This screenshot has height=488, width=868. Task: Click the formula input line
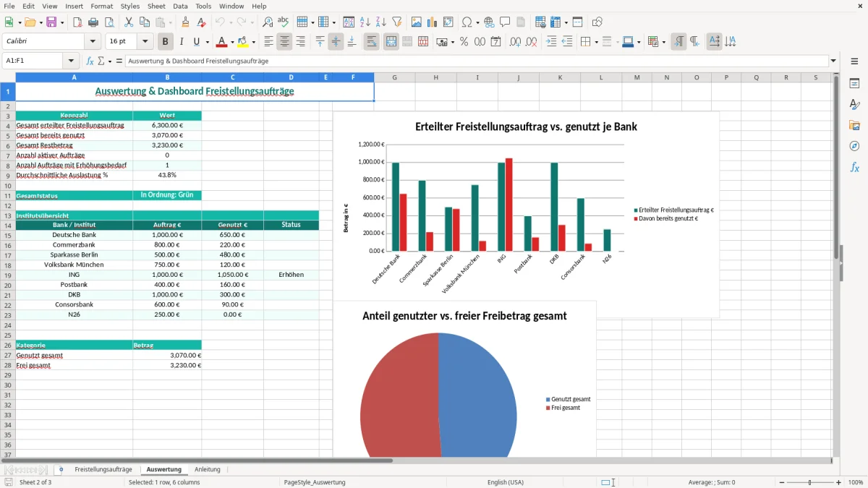(x=477, y=61)
